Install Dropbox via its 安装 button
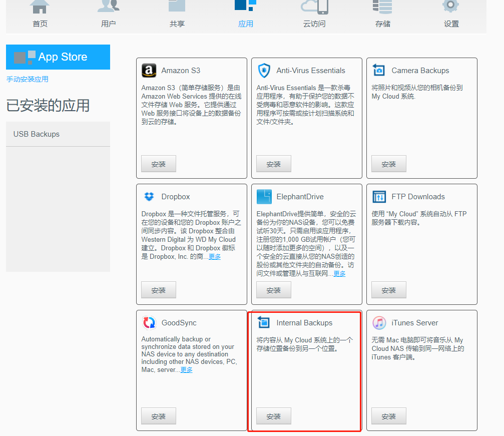Image resolution: width=504 pixels, height=436 pixels. point(159,290)
